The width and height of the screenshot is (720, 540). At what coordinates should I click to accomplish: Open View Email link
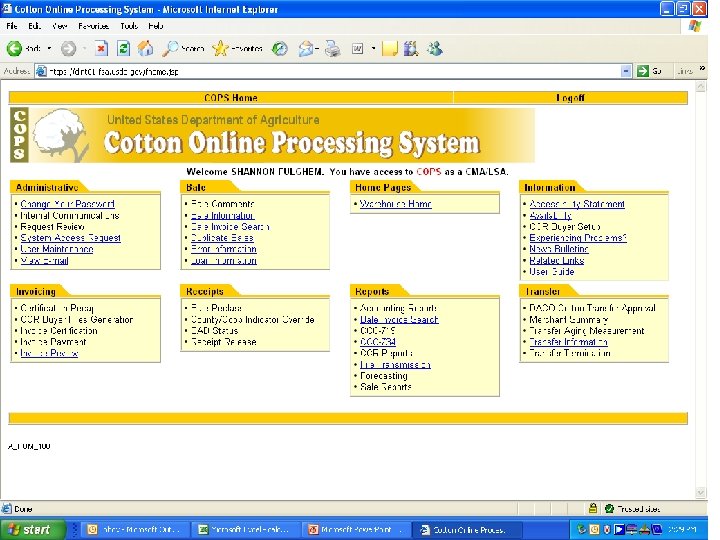[45, 260]
